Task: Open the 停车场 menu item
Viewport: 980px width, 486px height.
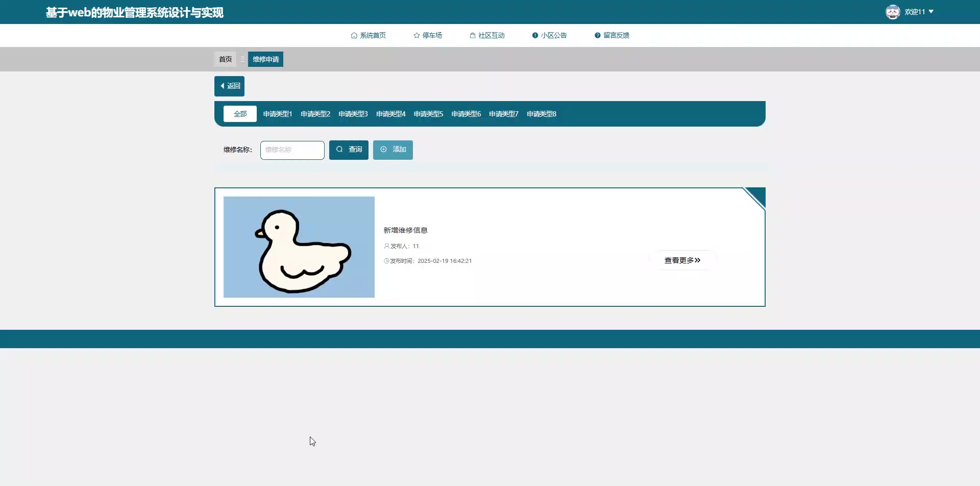Action: point(428,35)
